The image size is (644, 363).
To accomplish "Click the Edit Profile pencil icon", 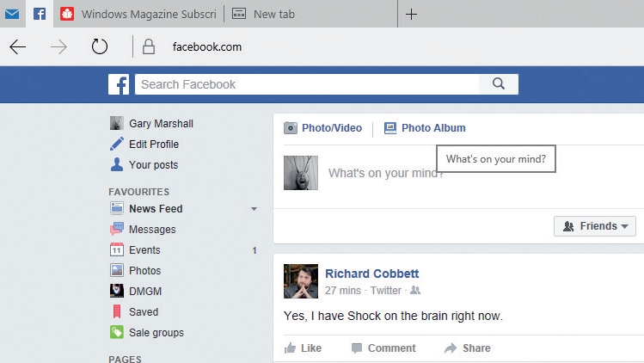I will (x=117, y=144).
